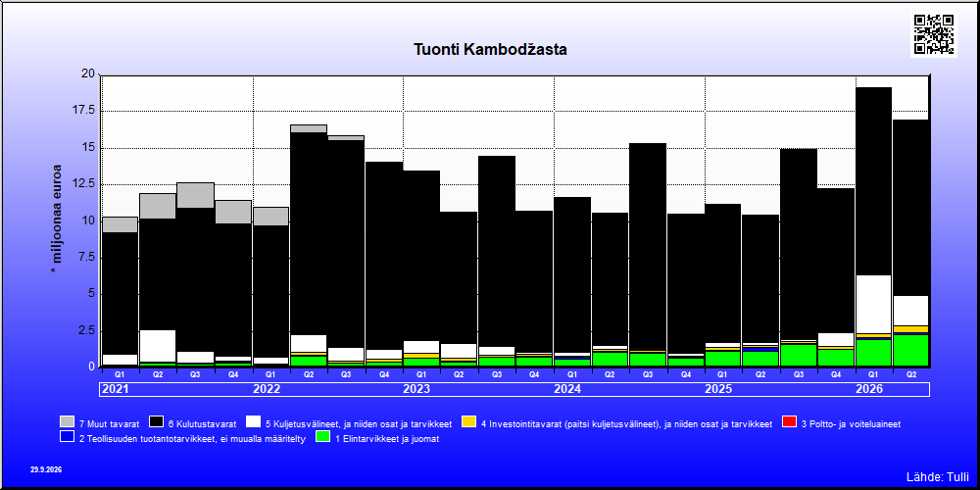
Task: Click the chart title Tuonti Kambodžasta
Action: tap(490, 49)
